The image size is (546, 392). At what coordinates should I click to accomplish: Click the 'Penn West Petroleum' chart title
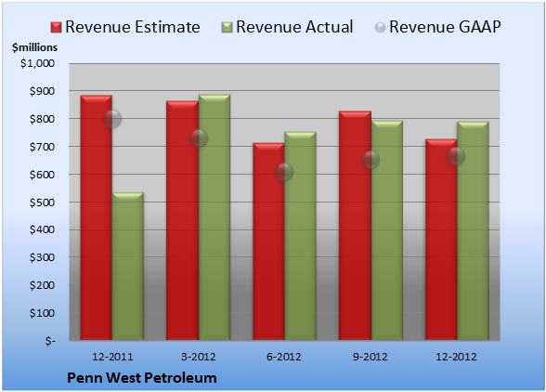pyautogui.click(x=142, y=378)
